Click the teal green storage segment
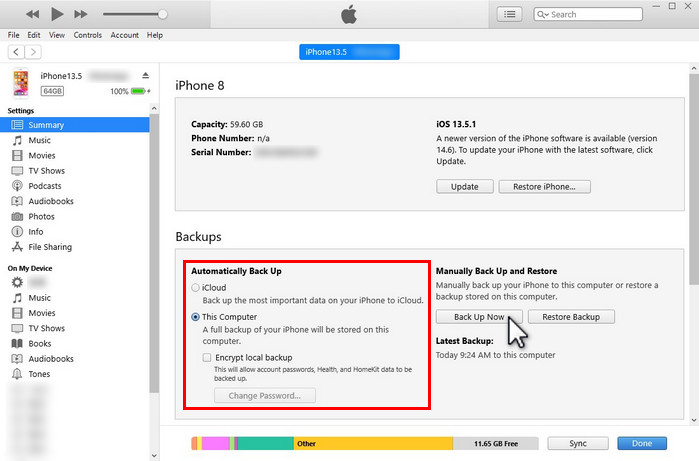The width and height of the screenshot is (699, 461). pyautogui.click(x=265, y=443)
